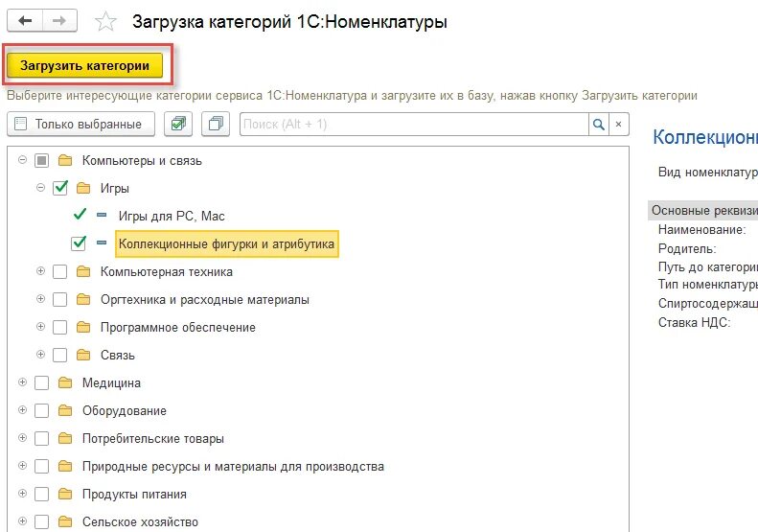Screen dimensions: 758x532
Task: Collapse the Компьютеры и связь node
Action: point(22,159)
